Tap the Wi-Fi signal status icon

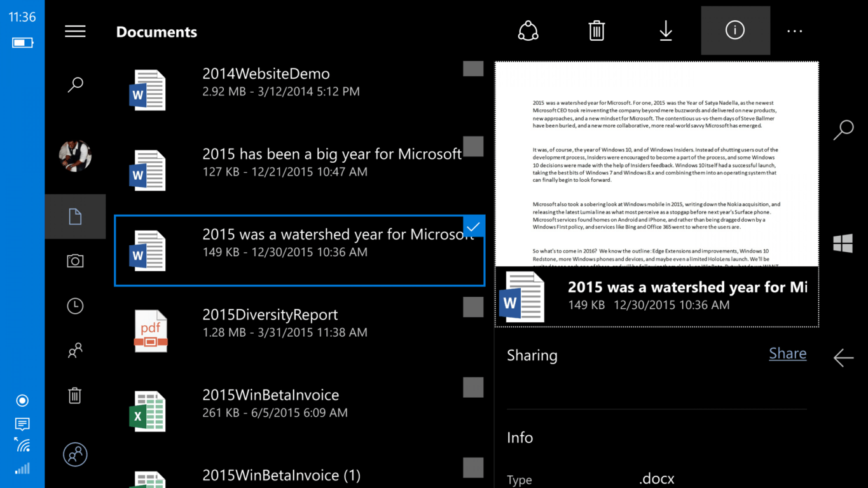pos(23,445)
